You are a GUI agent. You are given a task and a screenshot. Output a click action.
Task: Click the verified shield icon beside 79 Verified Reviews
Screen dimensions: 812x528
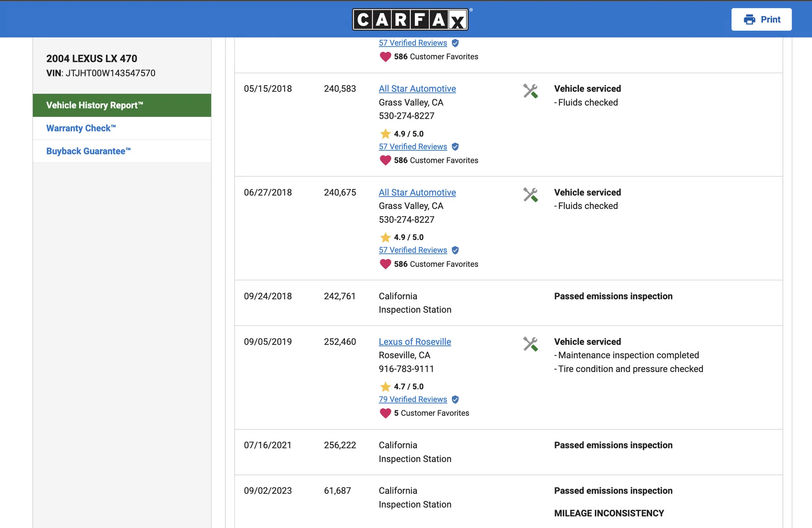[455, 399]
